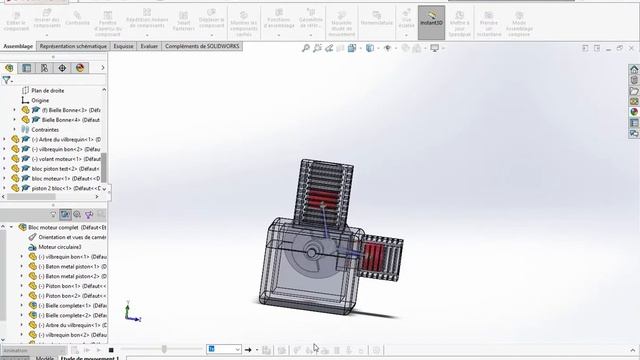The width and height of the screenshot is (640, 360).
Task: Toggle the highlighted filter-animated button in motion study
Action: coord(65,214)
